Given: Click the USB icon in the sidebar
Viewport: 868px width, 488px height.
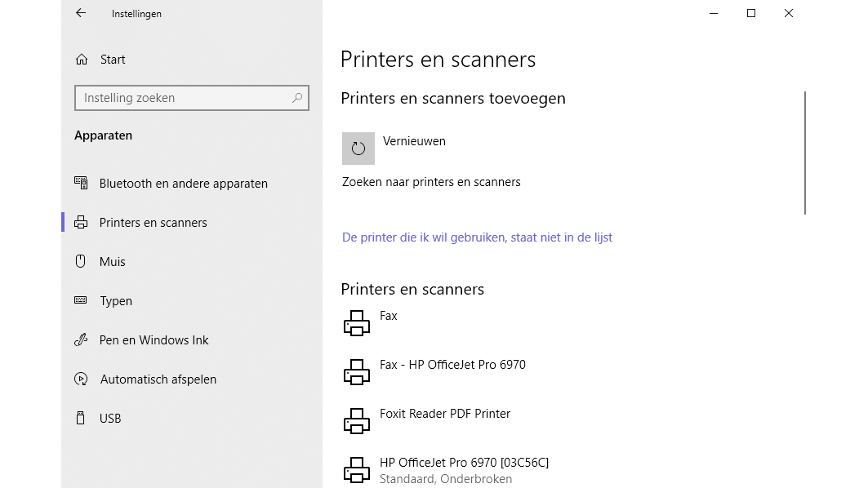Looking at the screenshot, I should pyautogui.click(x=81, y=418).
